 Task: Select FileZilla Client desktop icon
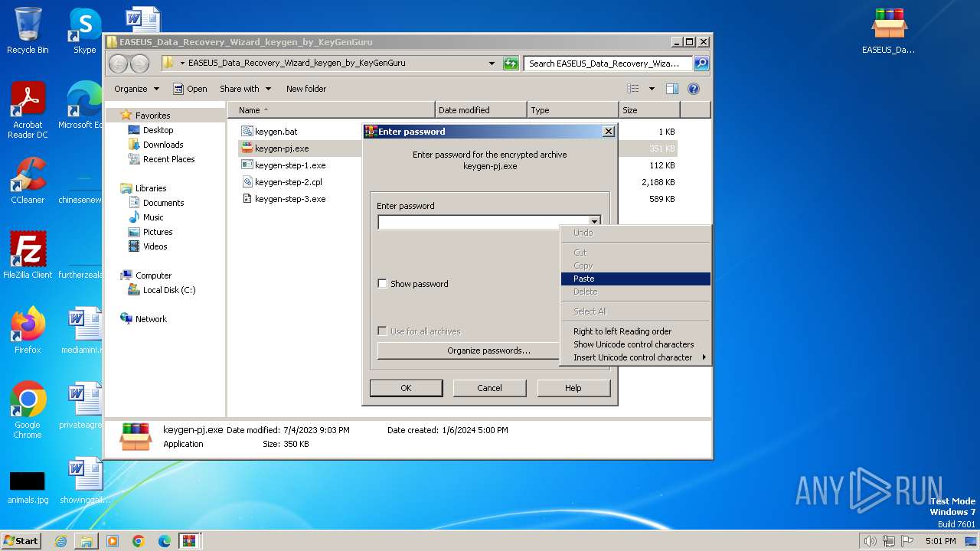point(28,255)
